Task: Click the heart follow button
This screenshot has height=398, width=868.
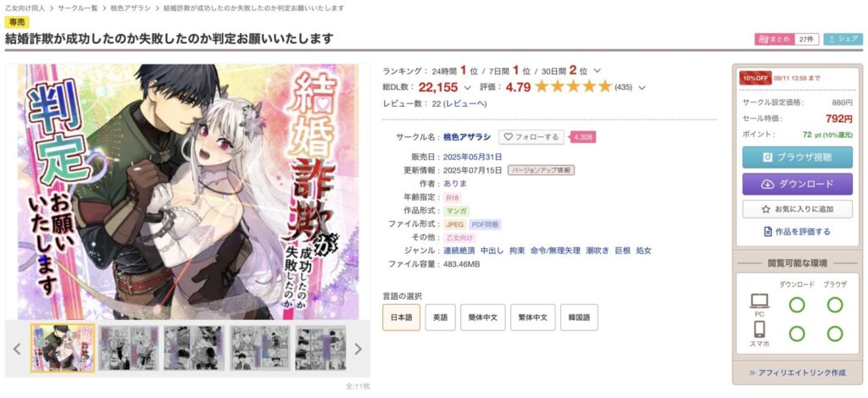Action: pos(531,137)
